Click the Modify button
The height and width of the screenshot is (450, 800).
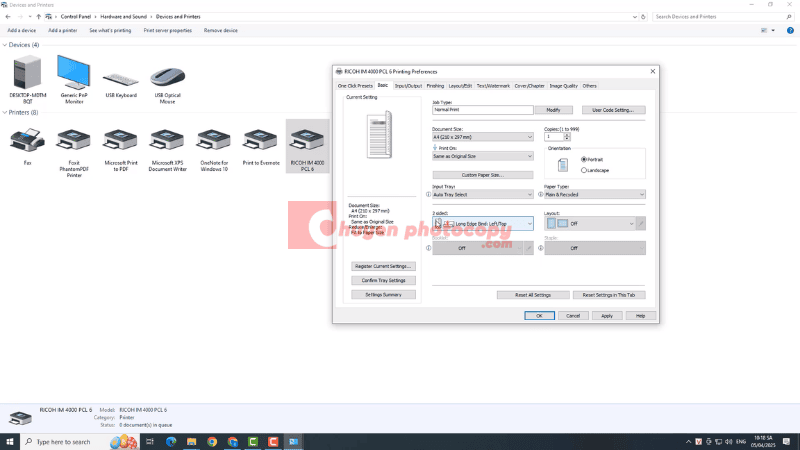pos(553,110)
